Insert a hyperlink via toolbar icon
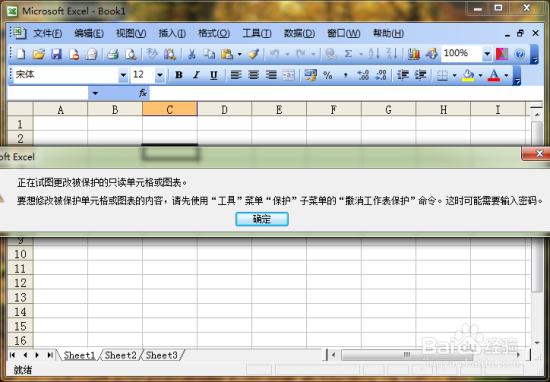 click(x=330, y=54)
